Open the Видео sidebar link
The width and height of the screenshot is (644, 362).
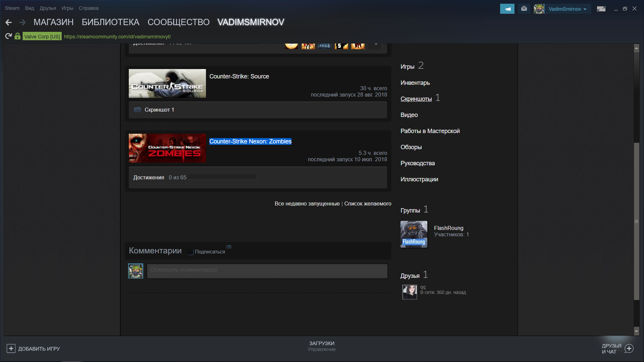click(x=409, y=115)
